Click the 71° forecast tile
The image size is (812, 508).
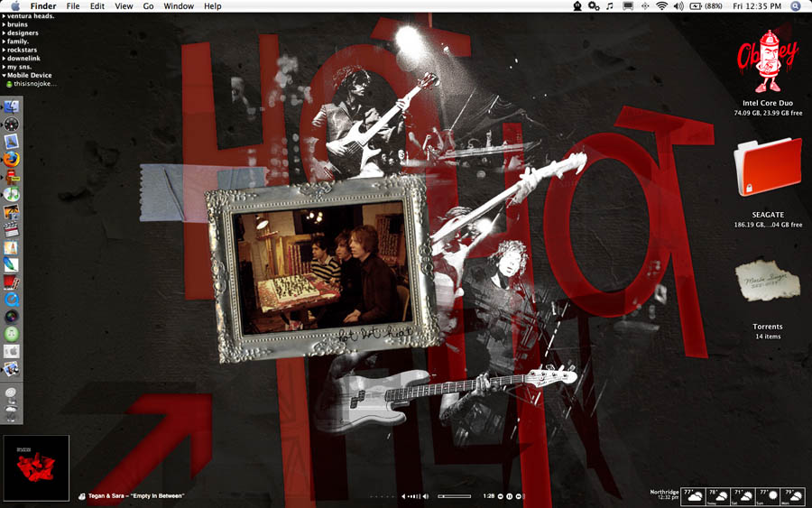tap(743, 496)
